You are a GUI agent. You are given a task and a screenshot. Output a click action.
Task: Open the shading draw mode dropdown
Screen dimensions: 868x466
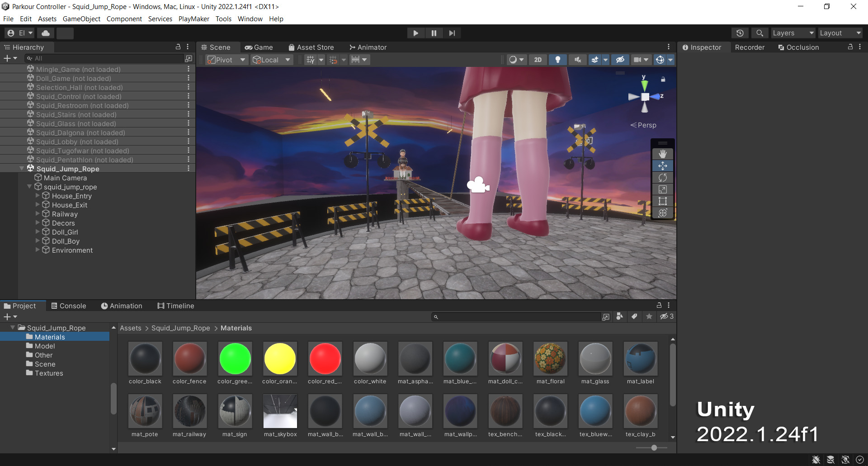pyautogui.click(x=516, y=60)
